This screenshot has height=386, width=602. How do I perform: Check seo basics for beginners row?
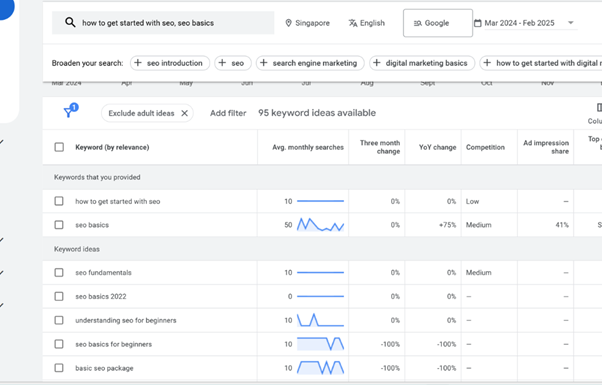59,344
